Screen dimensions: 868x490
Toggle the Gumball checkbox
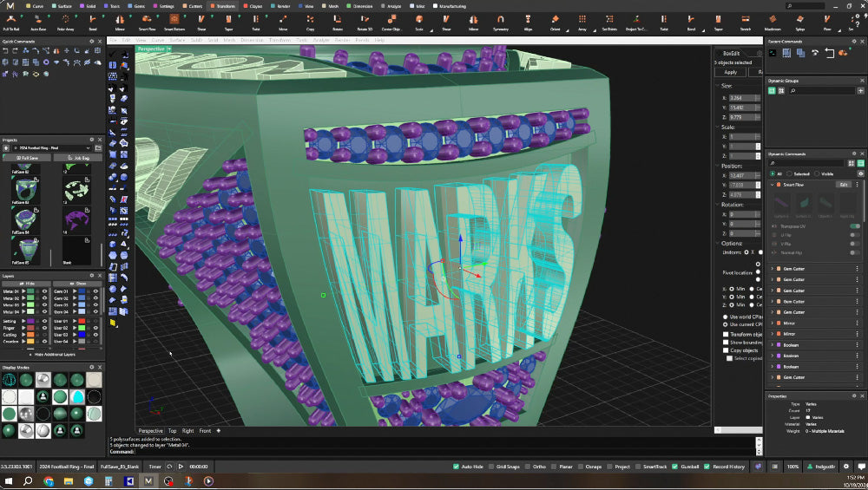pyautogui.click(x=674, y=467)
